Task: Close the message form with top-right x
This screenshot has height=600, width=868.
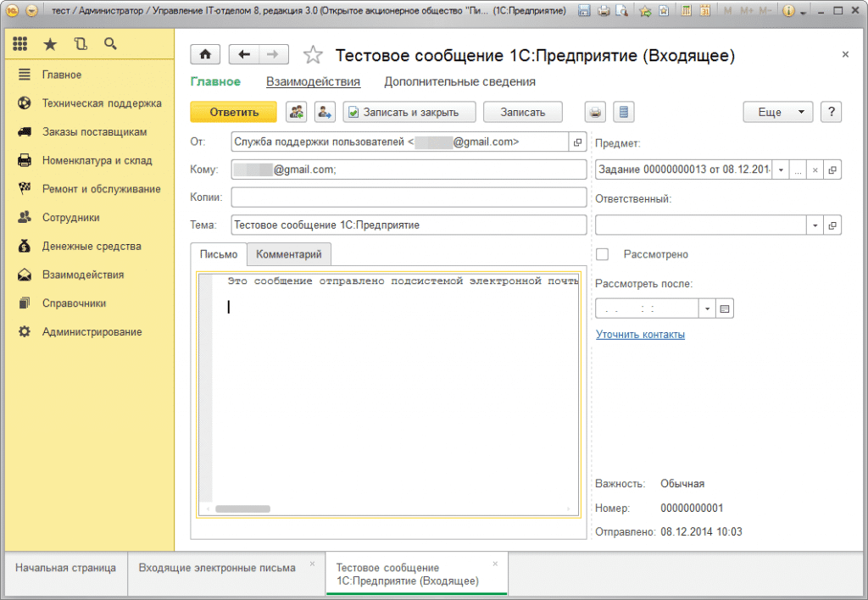Action: (845, 54)
